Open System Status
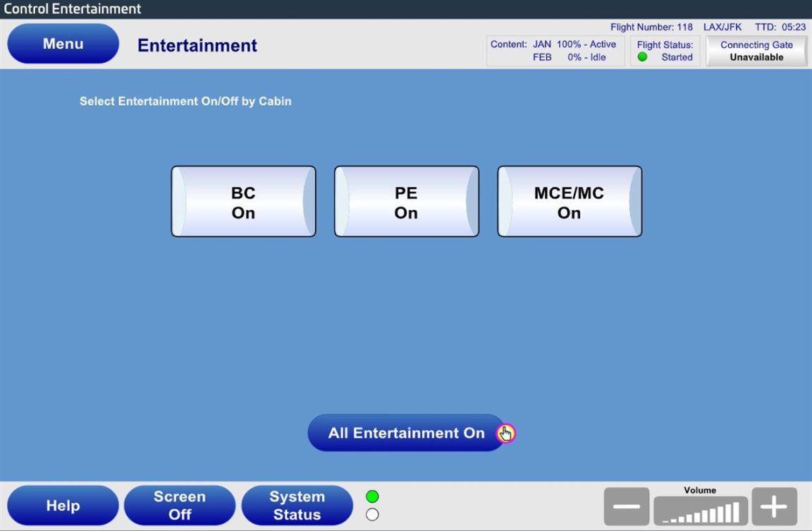This screenshot has height=531, width=812. click(297, 506)
